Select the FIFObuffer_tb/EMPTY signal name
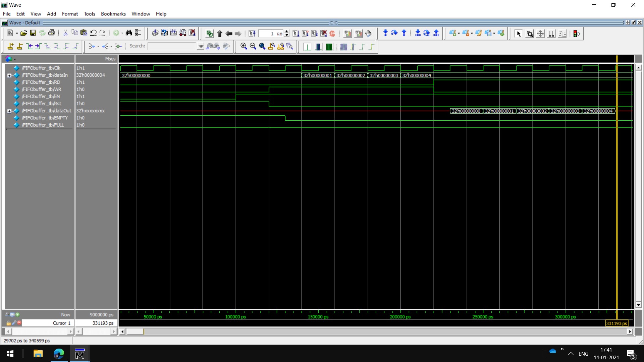The height and width of the screenshot is (362, 644). (45, 118)
